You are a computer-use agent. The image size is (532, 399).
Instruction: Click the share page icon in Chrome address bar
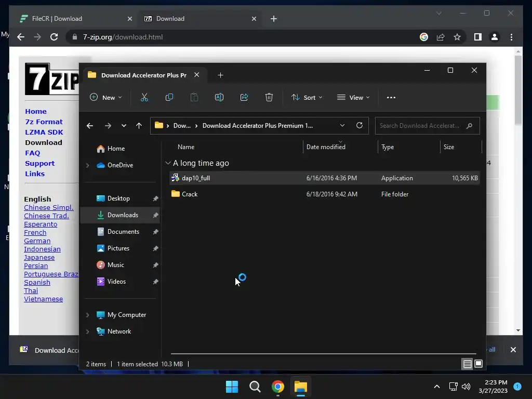441,37
